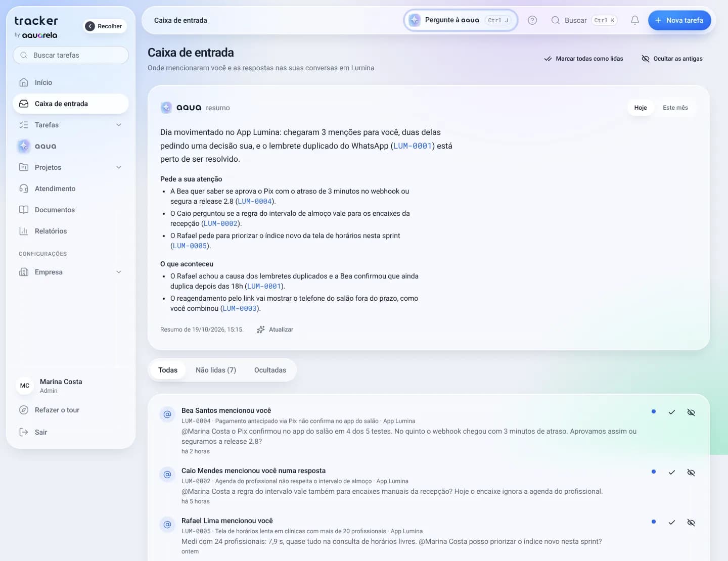728x561 pixels.
Task: Expand the Projetos menu
Action: point(71,167)
